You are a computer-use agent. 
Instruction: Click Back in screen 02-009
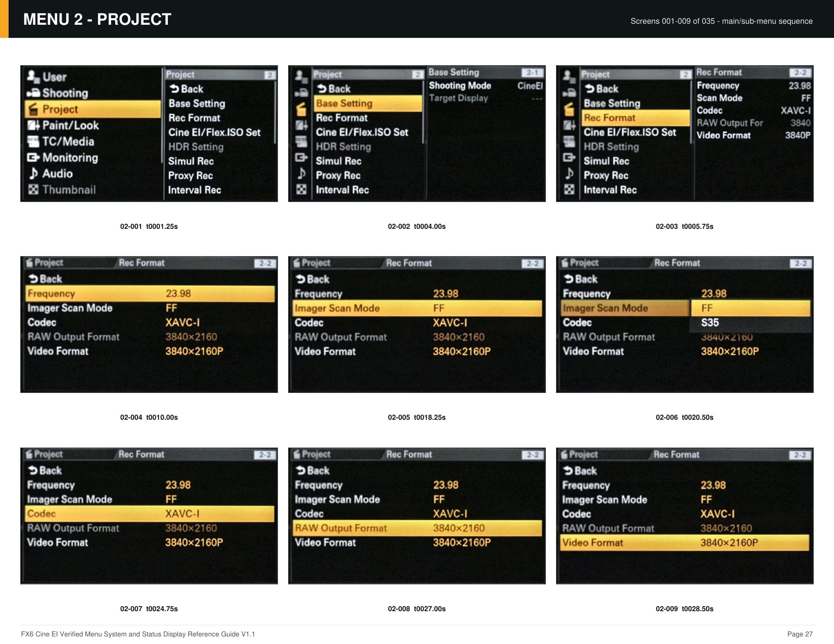(x=580, y=471)
